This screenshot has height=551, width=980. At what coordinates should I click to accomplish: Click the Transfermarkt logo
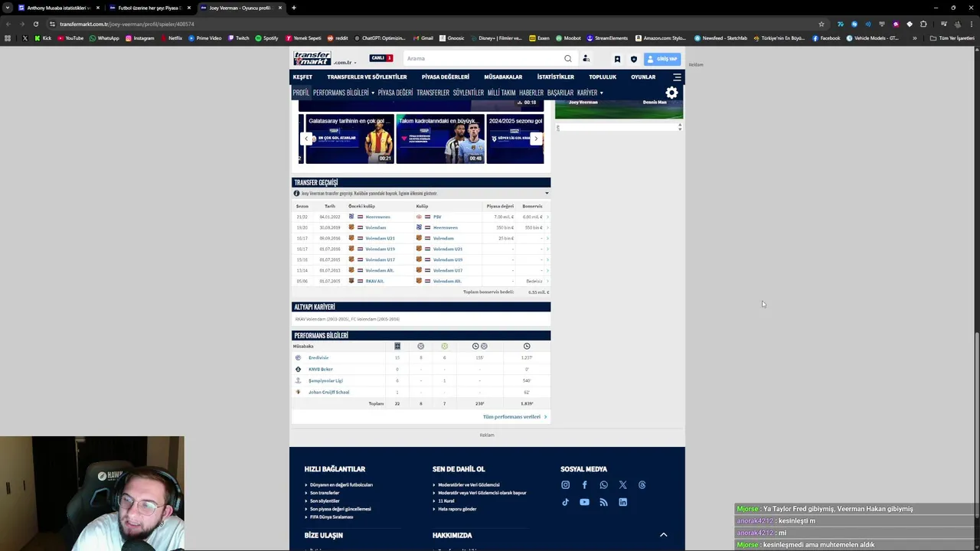[312, 58]
